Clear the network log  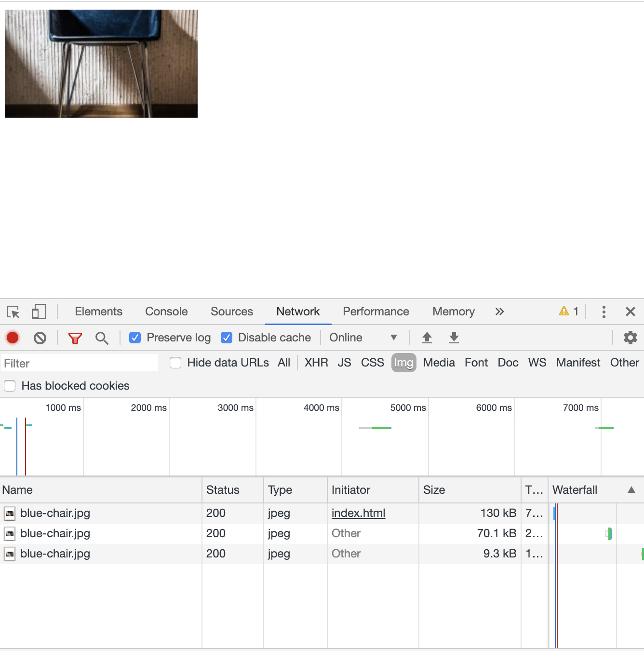click(40, 338)
